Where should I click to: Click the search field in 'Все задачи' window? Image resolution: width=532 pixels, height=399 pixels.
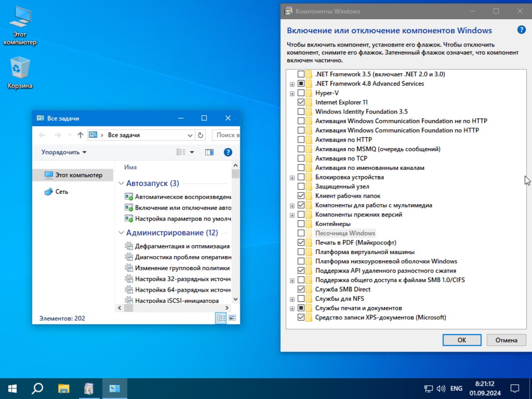pyautogui.click(x=227, y=135)
